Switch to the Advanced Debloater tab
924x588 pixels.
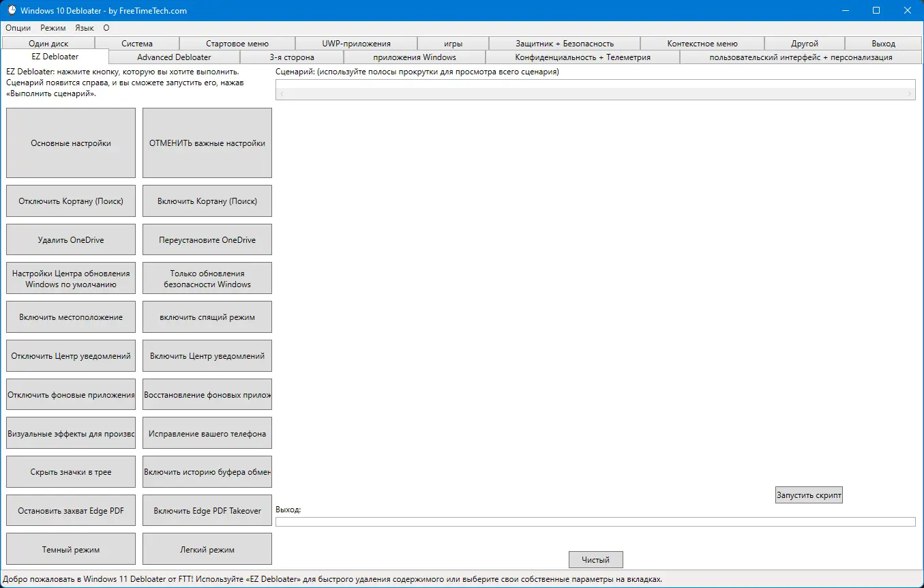pos(175,57)
